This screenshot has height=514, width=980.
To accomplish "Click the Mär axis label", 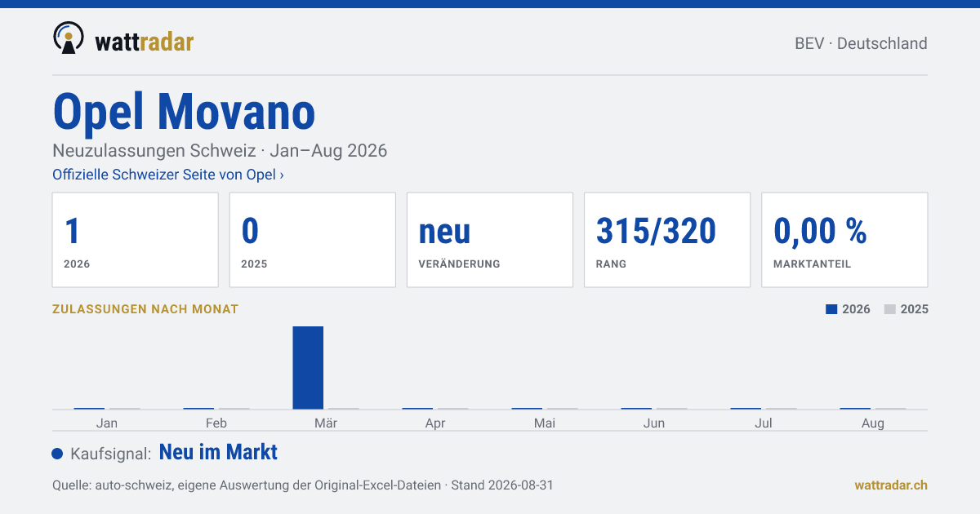I will [326, 423].
